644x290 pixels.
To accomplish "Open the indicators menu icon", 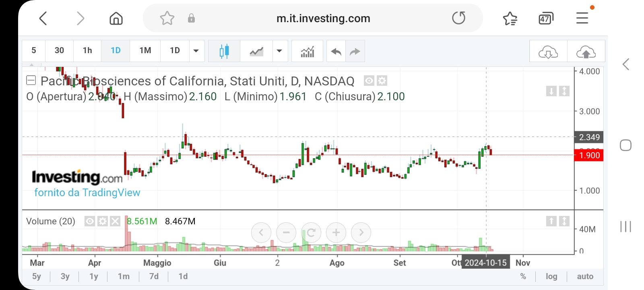I will (308, 51).
